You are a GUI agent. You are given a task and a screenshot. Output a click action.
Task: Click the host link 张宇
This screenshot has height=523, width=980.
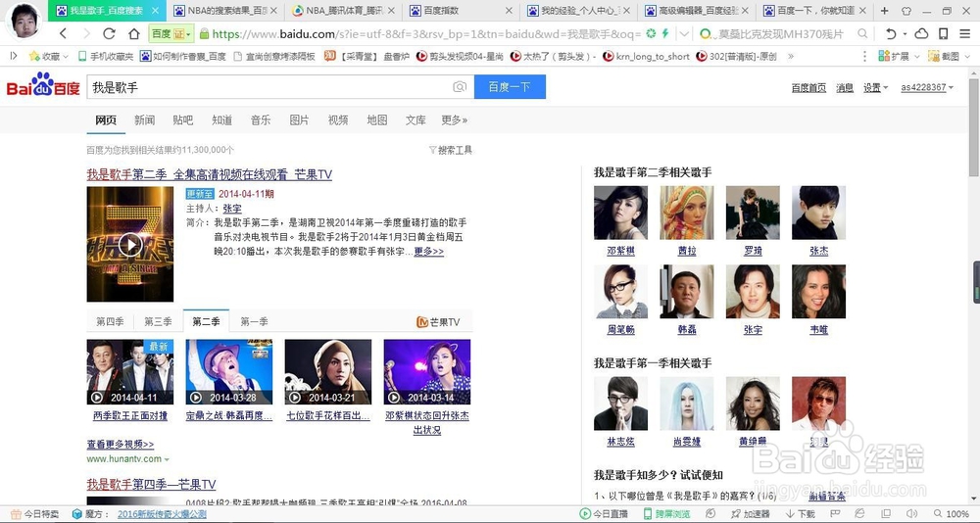click(232, 209)
